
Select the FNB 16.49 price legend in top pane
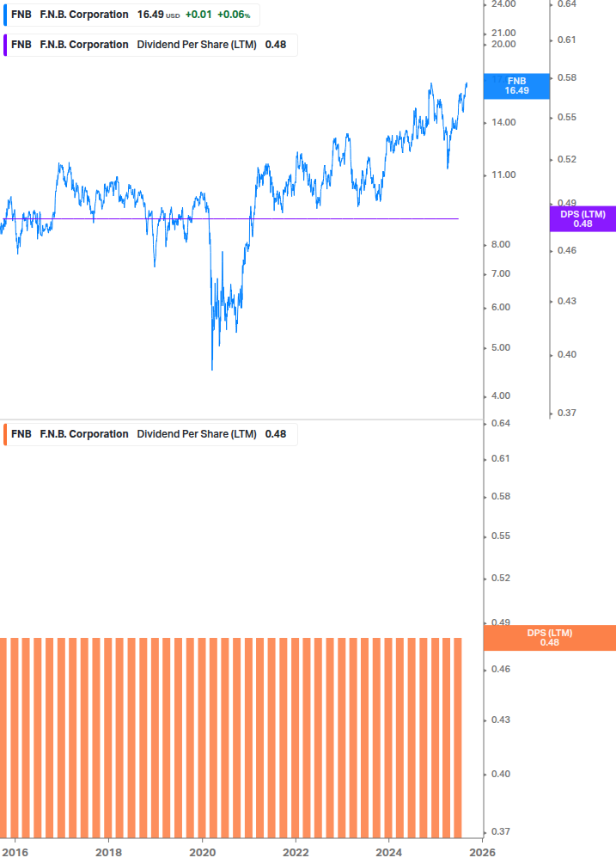click(129, 15)
